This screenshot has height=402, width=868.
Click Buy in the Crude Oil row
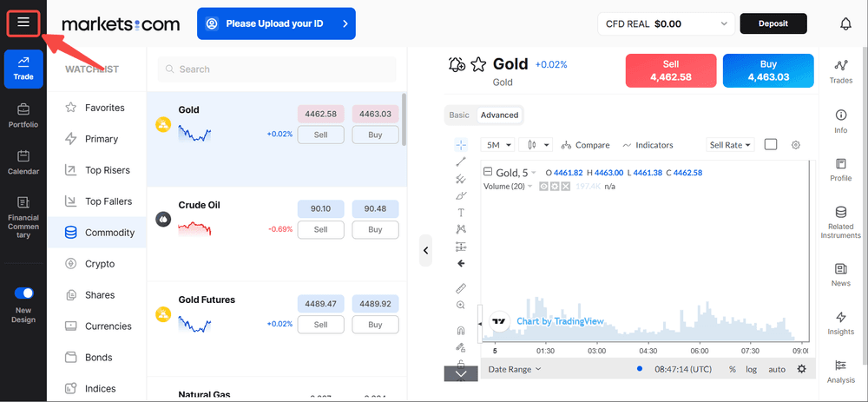tap(375, 229)
